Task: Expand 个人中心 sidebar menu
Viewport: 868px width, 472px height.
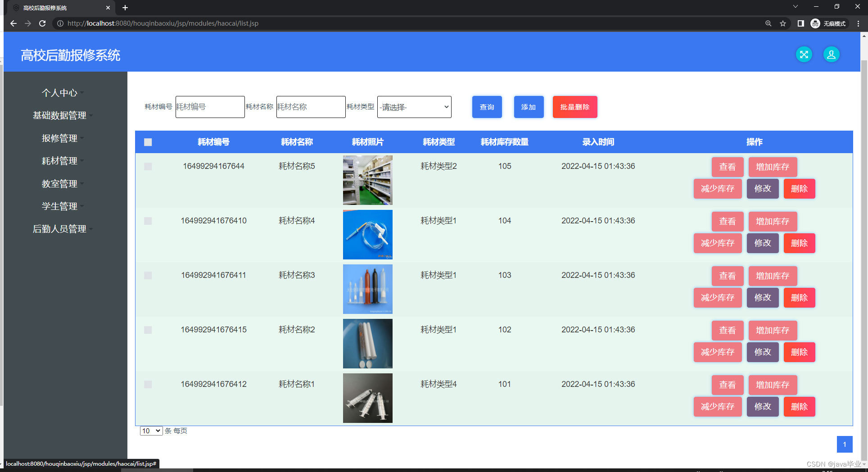Action: (x=63, y=93)
